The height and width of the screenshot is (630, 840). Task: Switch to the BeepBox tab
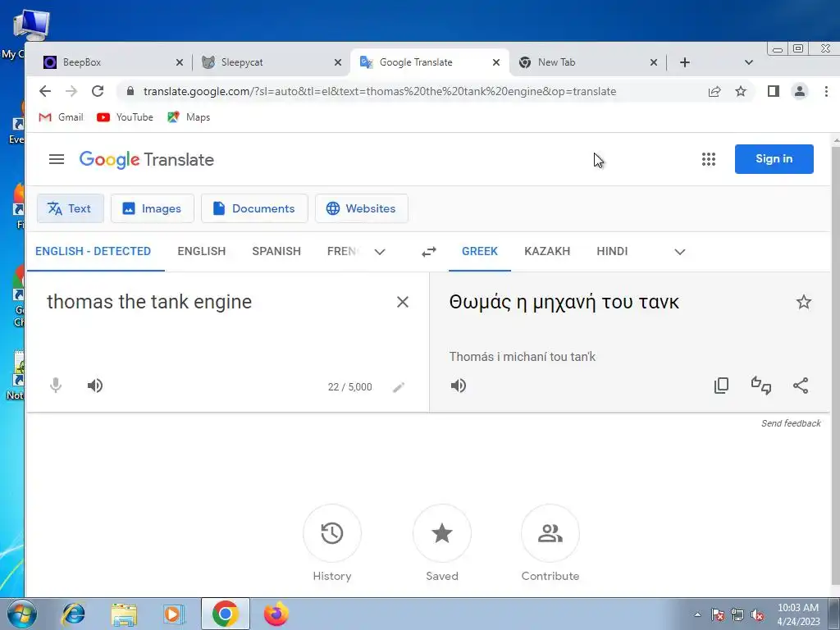pos(107,62)
